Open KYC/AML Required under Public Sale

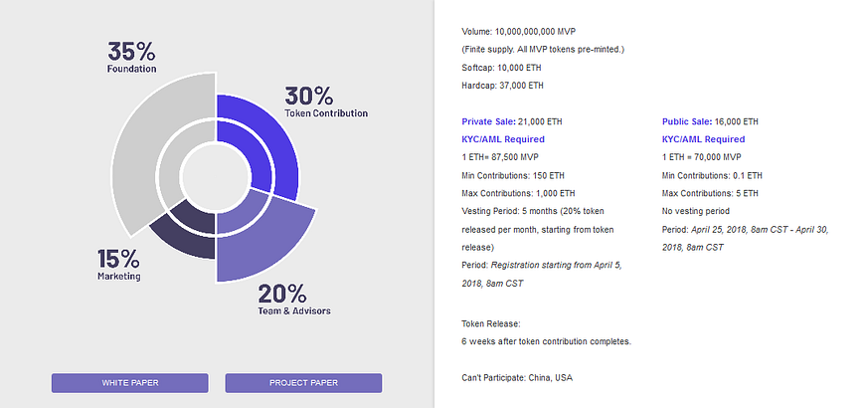[703, 139]
